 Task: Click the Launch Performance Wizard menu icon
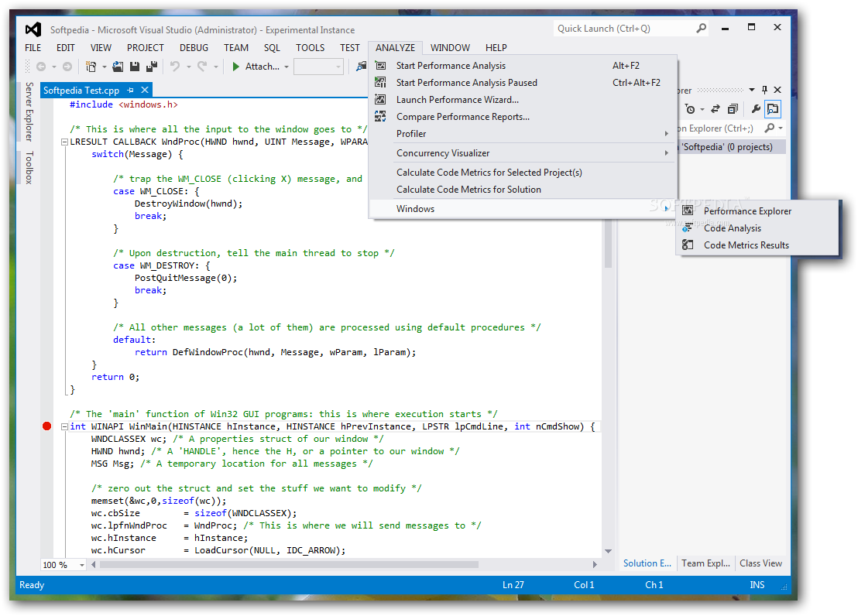(x=380, y=100)
